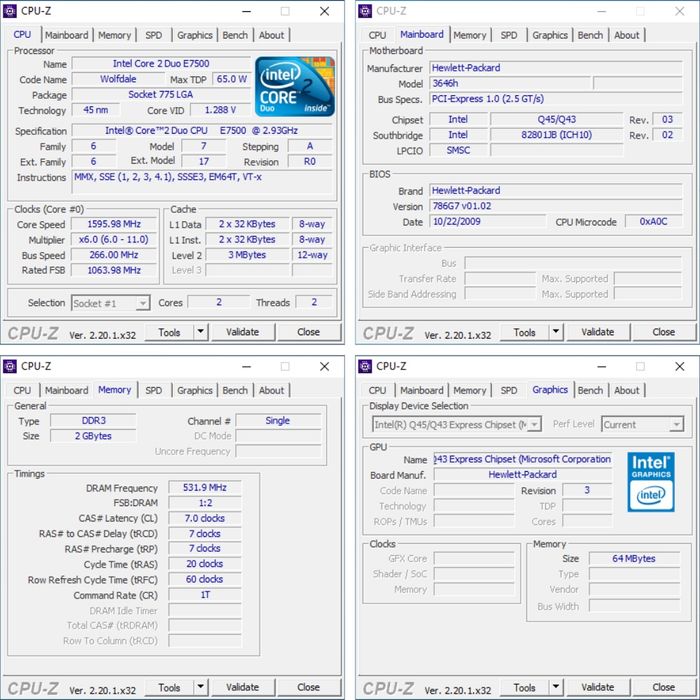Click CPU-Z app icon in Memory window title bar

tap(9, 367)
